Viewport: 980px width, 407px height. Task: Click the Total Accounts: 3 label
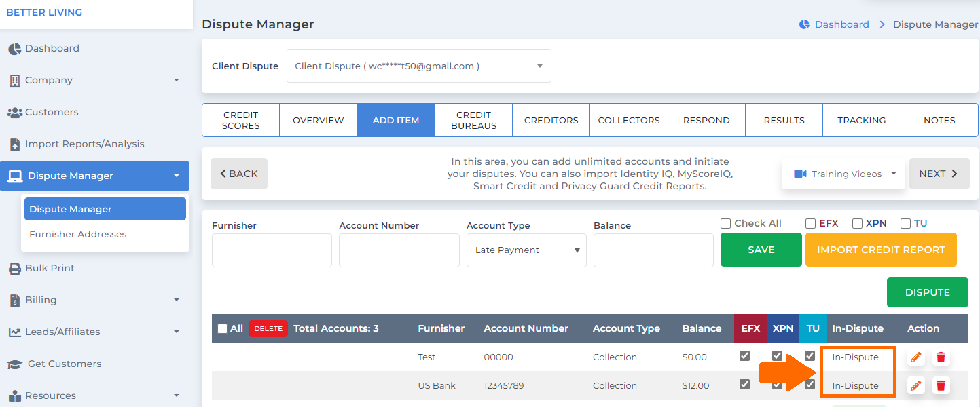click(x=336, y=329)
